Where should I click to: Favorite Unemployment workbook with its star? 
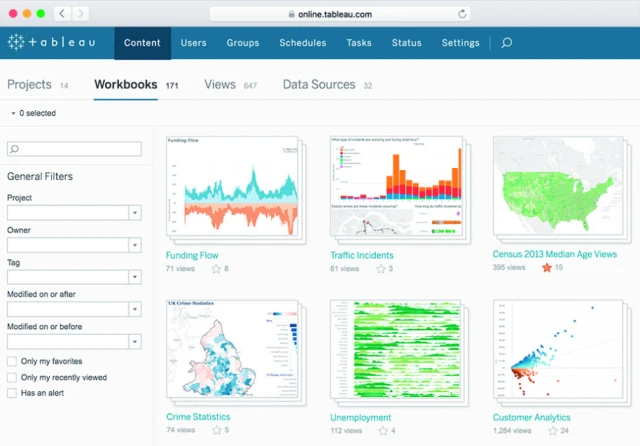click(383, 430)
